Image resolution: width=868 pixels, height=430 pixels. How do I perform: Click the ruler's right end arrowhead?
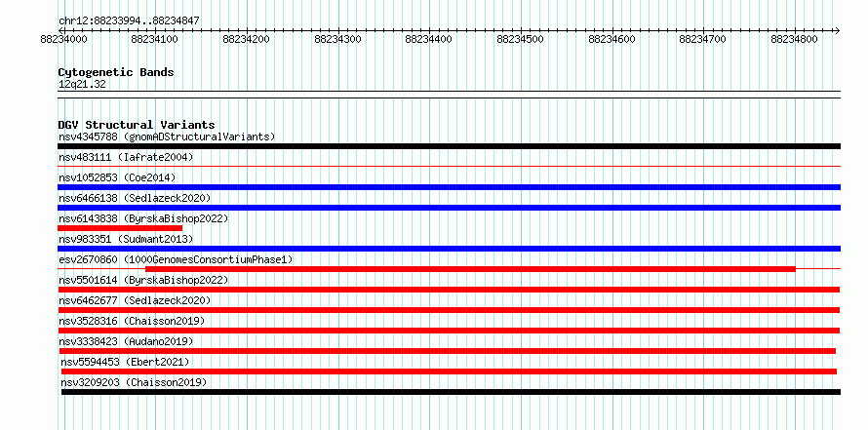coord(838,30)
